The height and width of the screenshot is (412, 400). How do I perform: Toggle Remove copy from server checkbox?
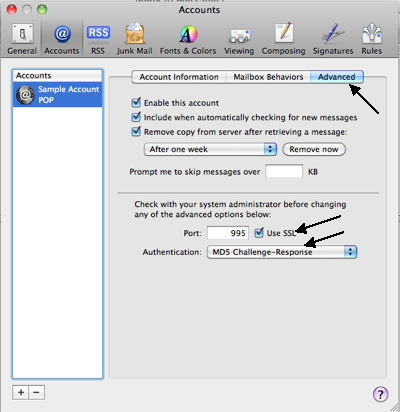click(x=136, y=131)
